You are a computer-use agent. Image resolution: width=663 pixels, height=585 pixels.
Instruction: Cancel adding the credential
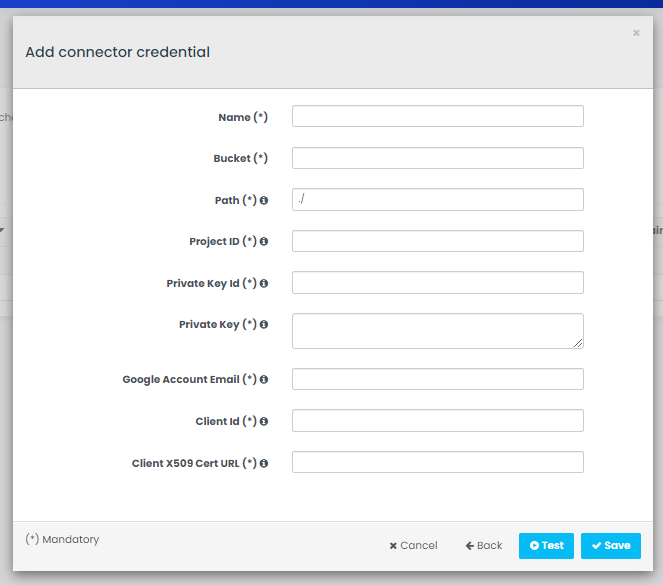pos(413,546)
